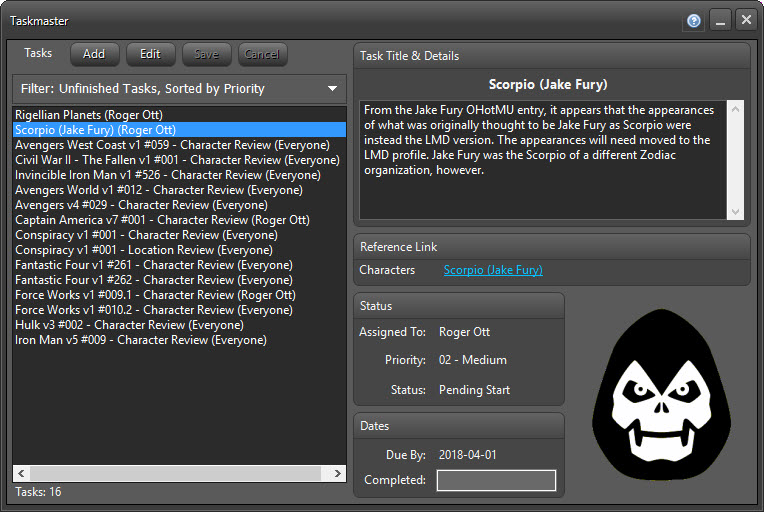Select Civil War II - The Fallen task
Viewport: 764px width, 512px height.
179,160
